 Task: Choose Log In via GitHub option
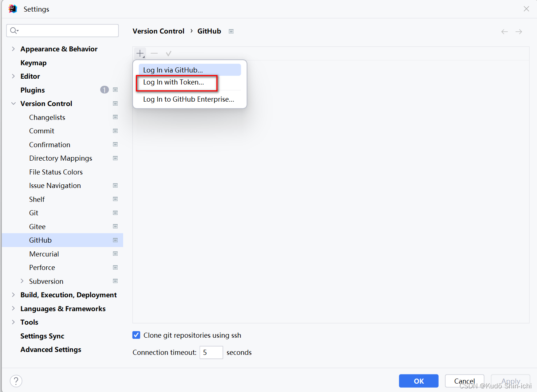190,70
